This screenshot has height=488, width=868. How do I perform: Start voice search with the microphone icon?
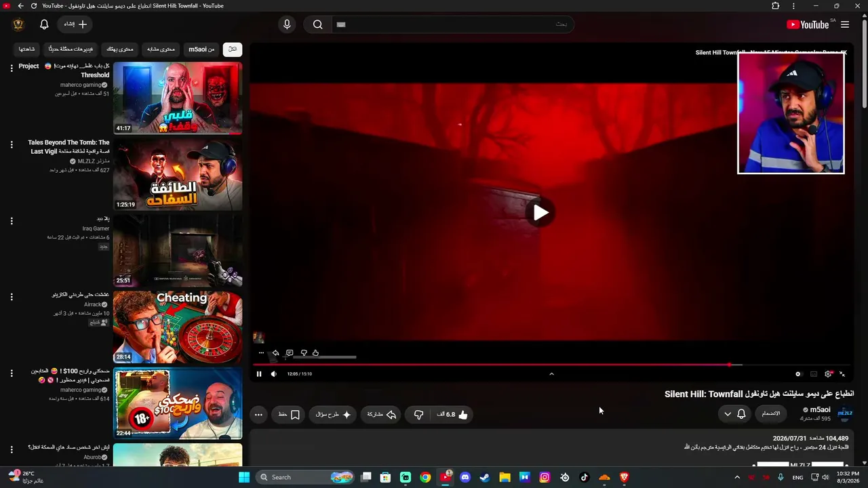(287, 24)
